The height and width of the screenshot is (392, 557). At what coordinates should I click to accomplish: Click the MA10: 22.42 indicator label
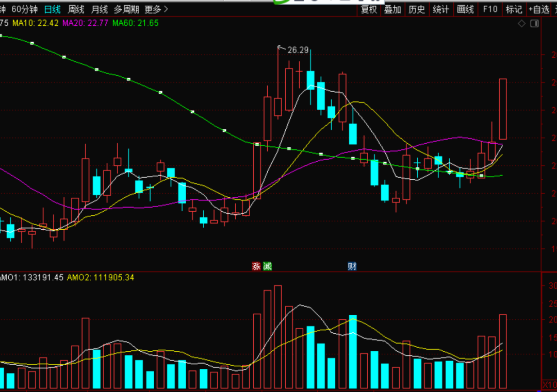pyautogui.click(x=35, y=23)
